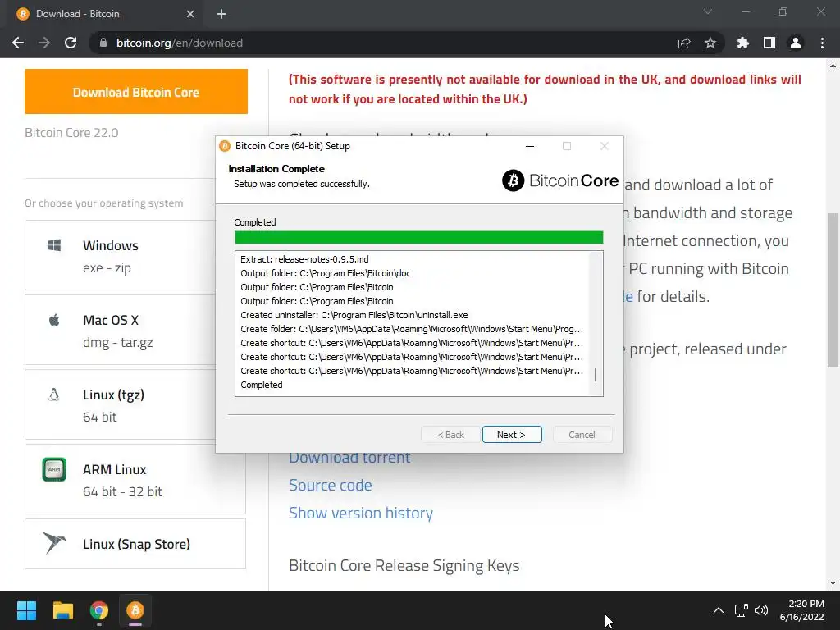Select the Download - Bitcoin tab
The width and height of the screenshot is (840, 630).
click(102, 14)
